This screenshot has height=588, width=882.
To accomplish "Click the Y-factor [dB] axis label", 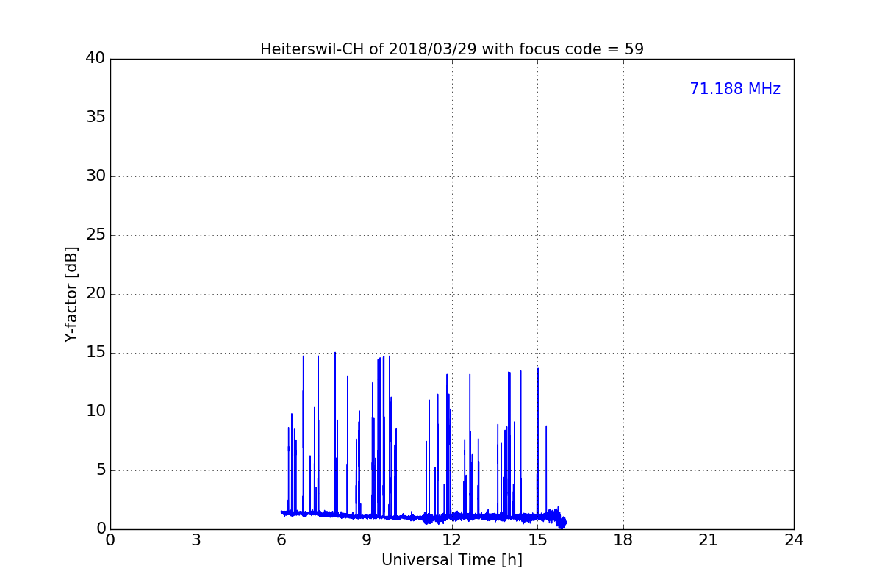I will click(71, 294).
